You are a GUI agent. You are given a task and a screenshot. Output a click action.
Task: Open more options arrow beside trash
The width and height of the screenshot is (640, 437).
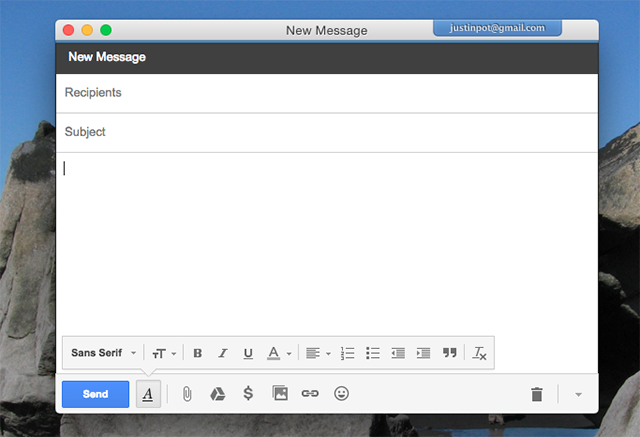point(578,394)
